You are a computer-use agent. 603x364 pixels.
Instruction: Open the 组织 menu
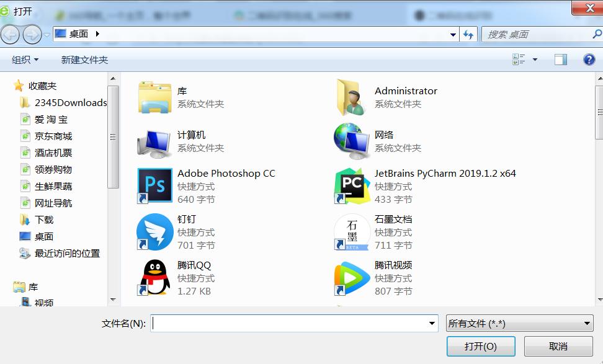25,60
